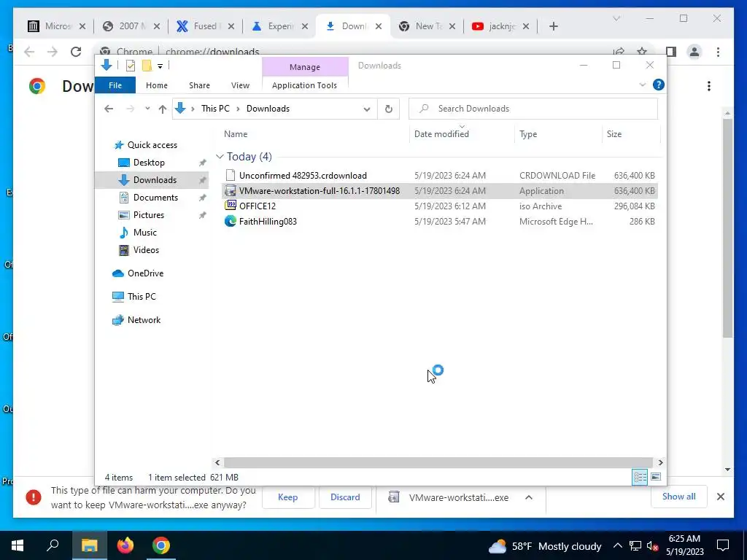747x560 pixels.
Task: Keep the VMware download in Chrome
Action: pyautogui.click(x=287, y=497)
